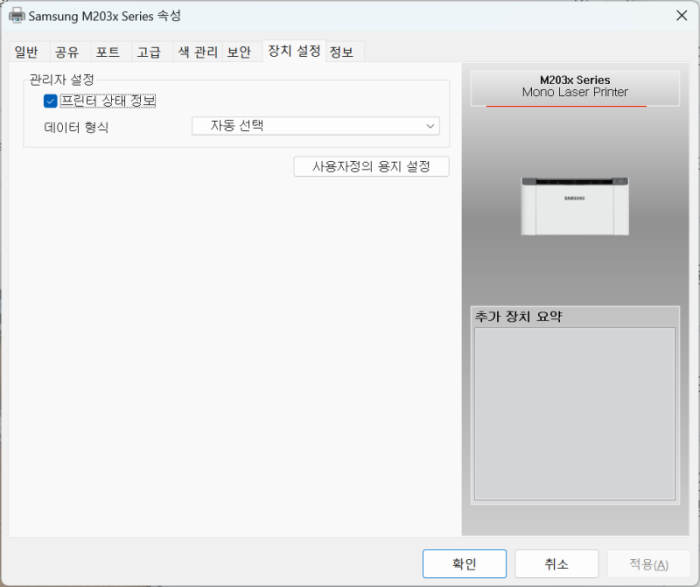The height and width of the screenshot is (587, 700).
Task: Click the 데이터 형식 label
Action: pyautogui.click(x=76, y=128)
